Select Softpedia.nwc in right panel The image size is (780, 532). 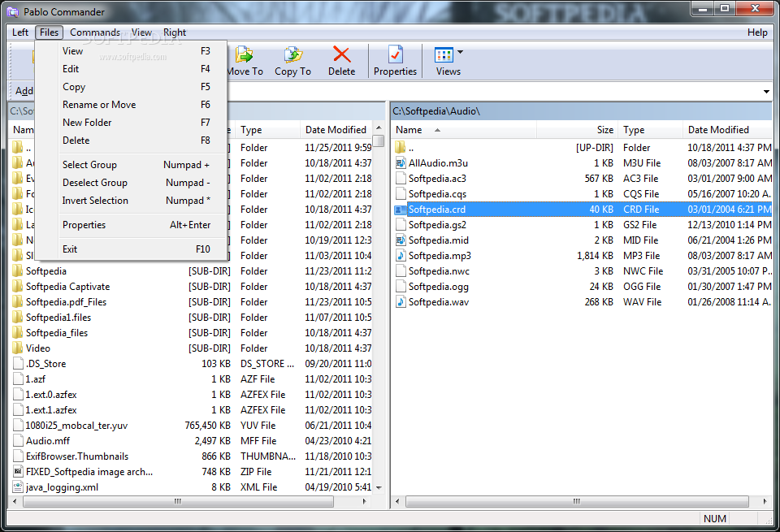(439, 271)
